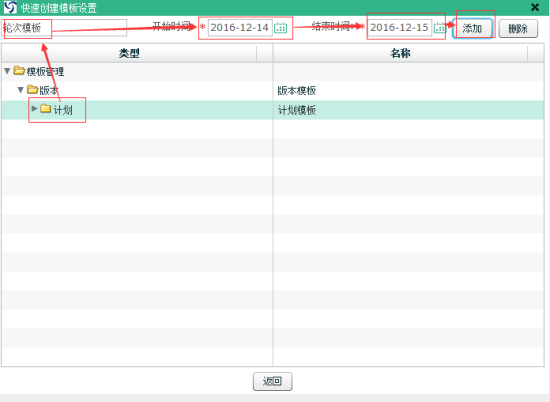Click the 版本 folder icon
Image resolution: width=550 pixels, height=402 pixels.
click(33, 90)
